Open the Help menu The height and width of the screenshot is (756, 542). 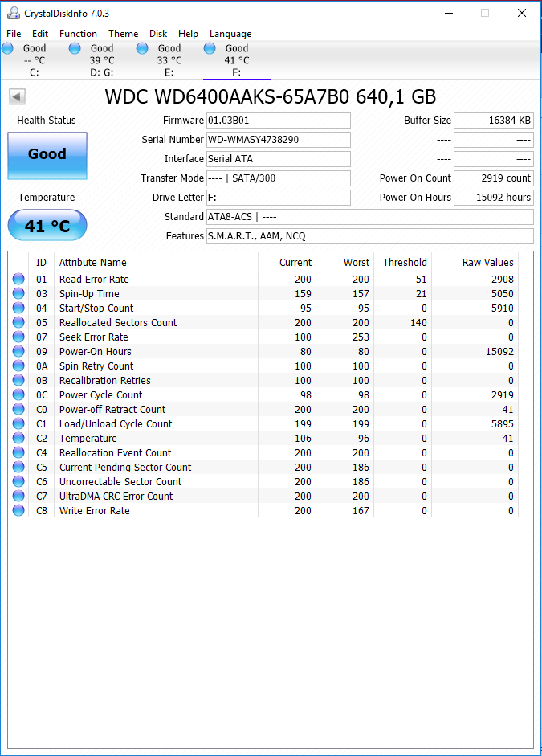point(188,34)
